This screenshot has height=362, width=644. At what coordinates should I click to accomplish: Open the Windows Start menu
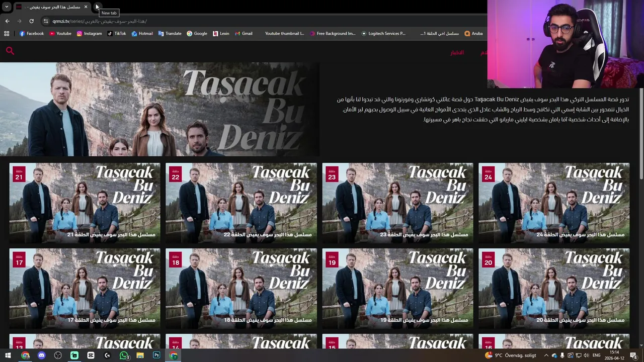pos(8,355)
